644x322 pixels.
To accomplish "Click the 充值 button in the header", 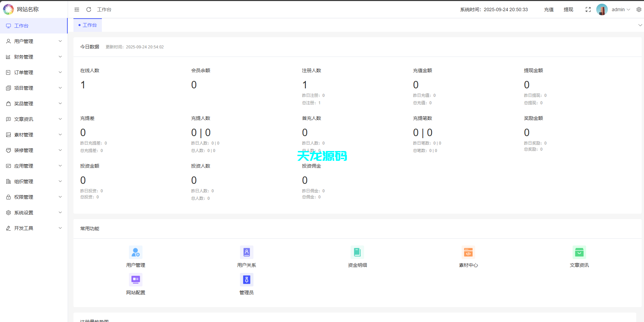I will click(x=549, y=9).
